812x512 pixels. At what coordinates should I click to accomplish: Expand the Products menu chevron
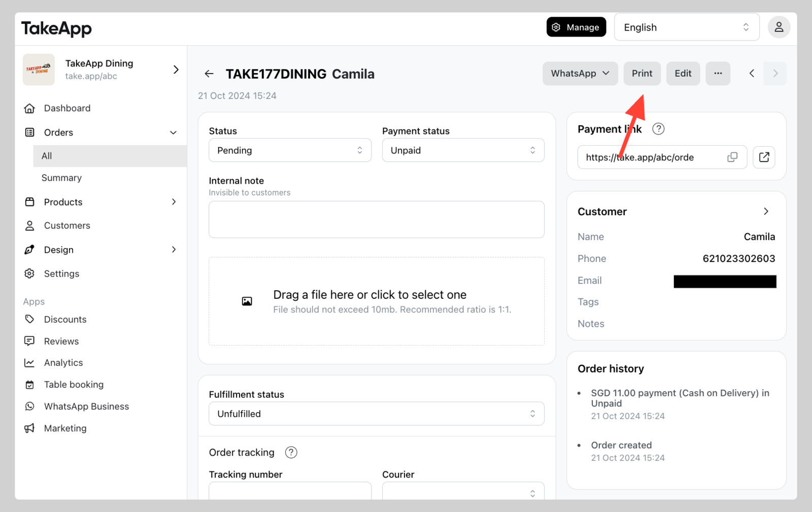pyautogui.click(x=174, y=202)
